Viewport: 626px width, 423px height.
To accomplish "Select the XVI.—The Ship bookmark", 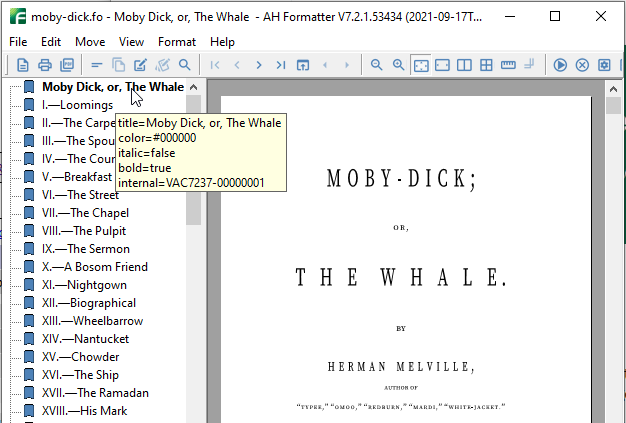I will click(x=80, y=375).
